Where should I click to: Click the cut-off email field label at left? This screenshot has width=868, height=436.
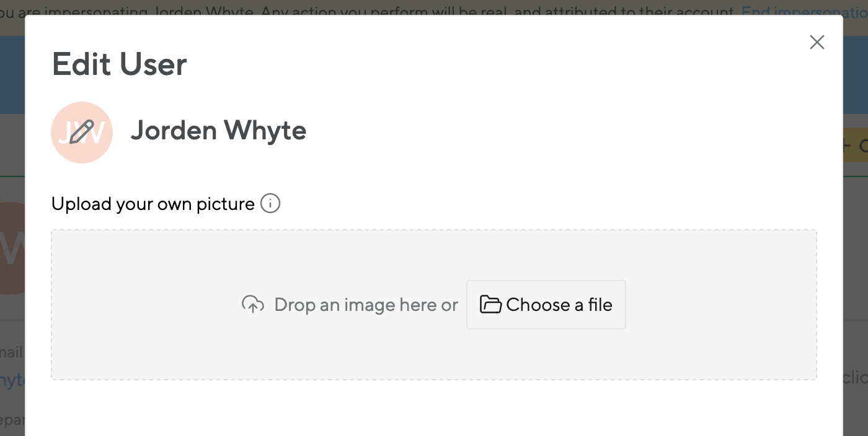(12, 352)
